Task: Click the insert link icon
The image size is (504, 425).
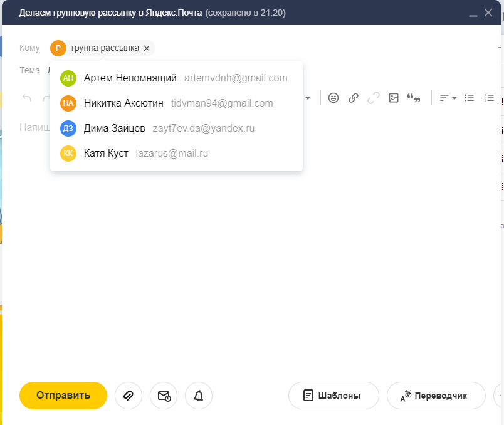Action: 354,98
